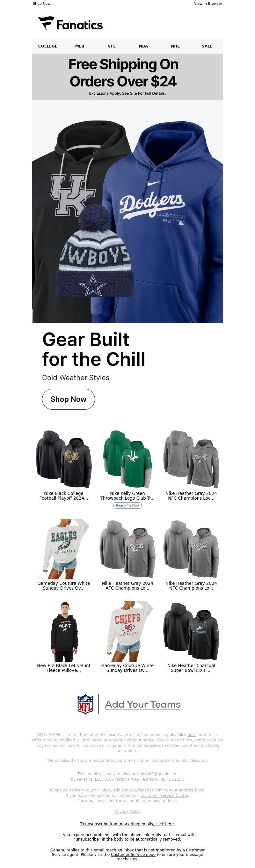The height and width of the screenshot is (868, 255).
Task: Open the Privacy Policy link
Action: 127,811
